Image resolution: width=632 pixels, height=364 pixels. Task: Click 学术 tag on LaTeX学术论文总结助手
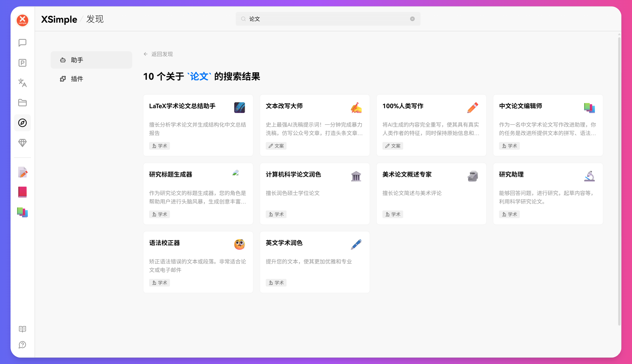[159, 146]
